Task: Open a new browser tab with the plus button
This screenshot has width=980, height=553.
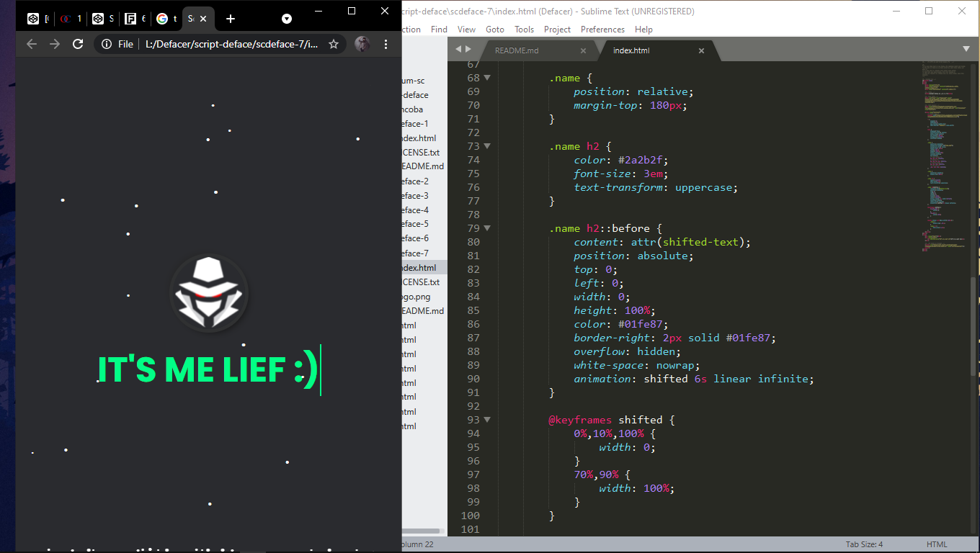Action: pyautogui.click(x=229, y=19)
